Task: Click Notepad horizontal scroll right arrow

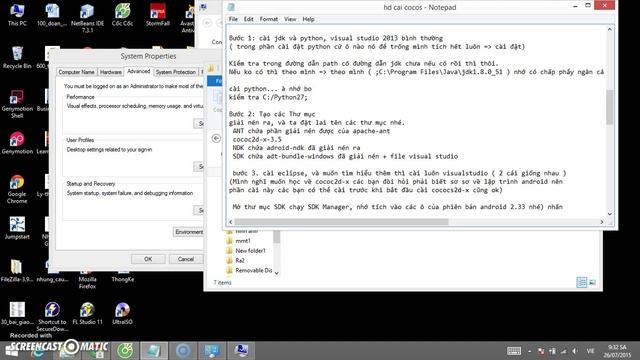Action: point(602,222)
